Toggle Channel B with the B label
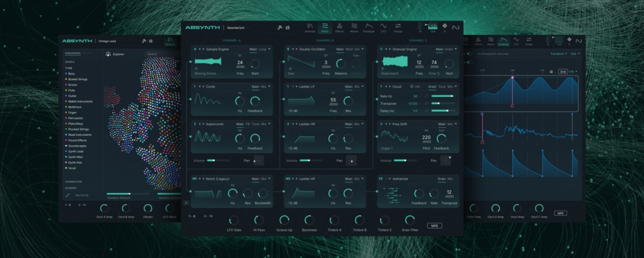 288,49
